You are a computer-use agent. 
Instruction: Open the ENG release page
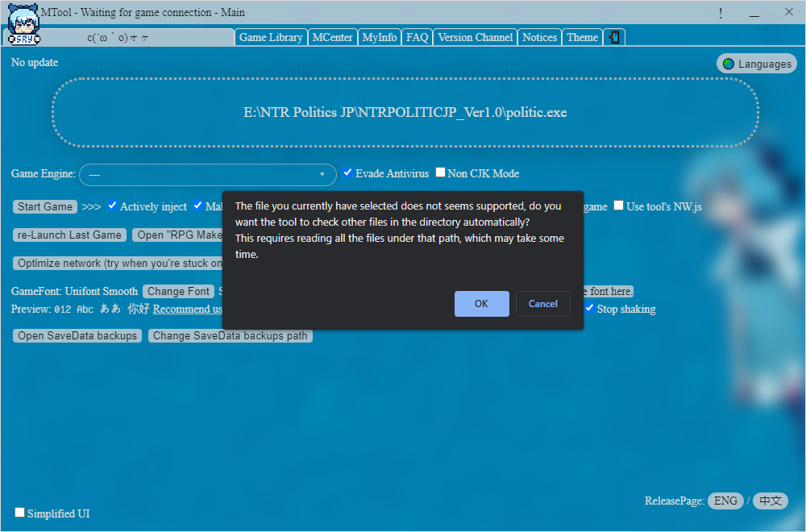point(725,501)
